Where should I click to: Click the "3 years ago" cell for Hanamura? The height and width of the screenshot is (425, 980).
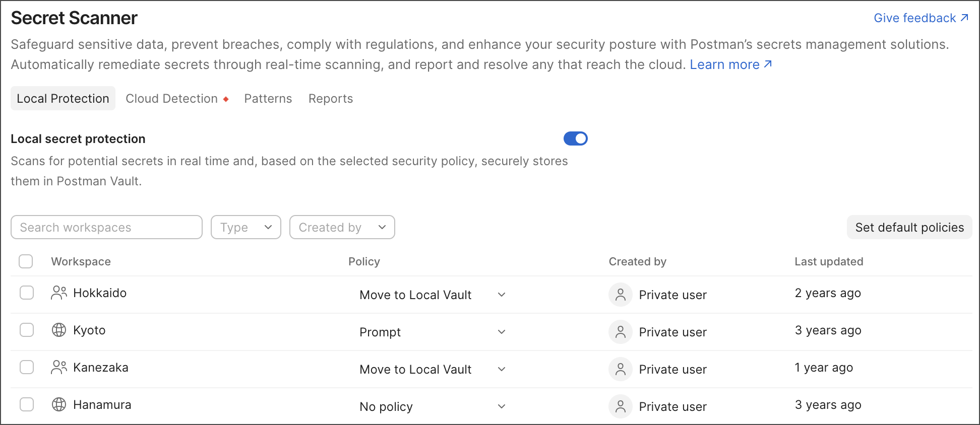828,405
